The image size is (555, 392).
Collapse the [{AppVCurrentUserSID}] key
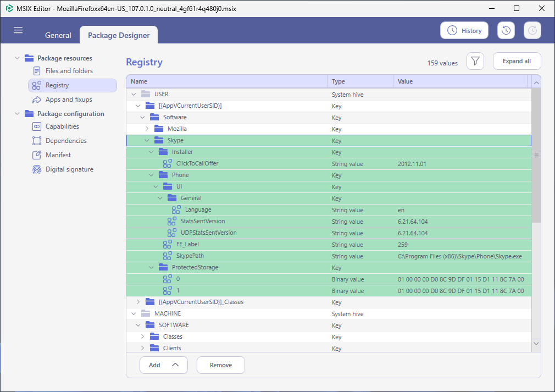coord(138,106)
